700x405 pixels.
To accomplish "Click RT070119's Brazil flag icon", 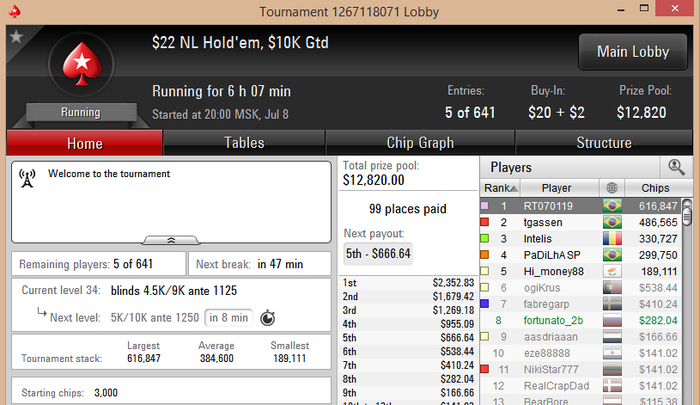I will pyautogui.click(x=612, y=206).
